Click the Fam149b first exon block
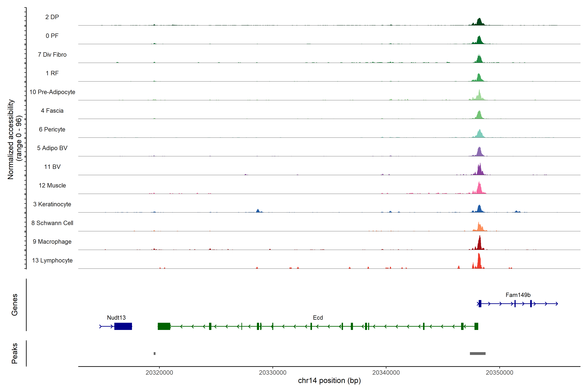Viewport: 588px width, 392px height. point(480,303)
